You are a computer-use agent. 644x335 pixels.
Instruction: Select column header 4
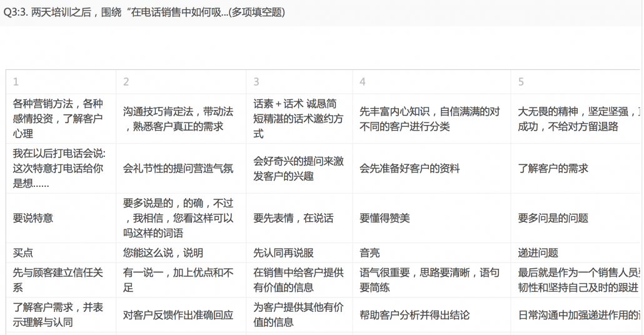(x=431, y=82)
